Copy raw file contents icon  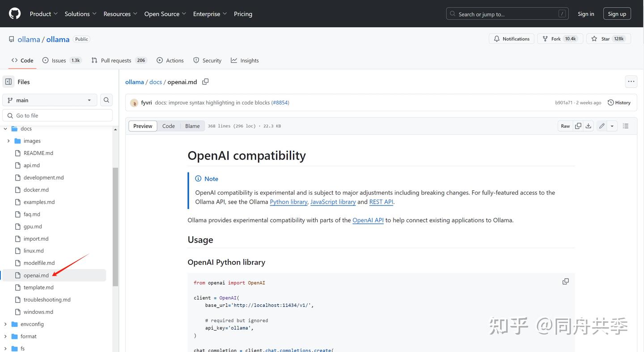[x=578, y=126]
